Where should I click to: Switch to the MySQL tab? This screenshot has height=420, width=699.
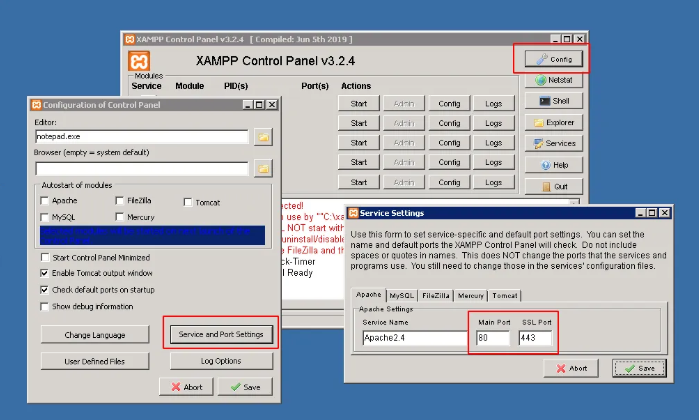(x=402, y=296)
